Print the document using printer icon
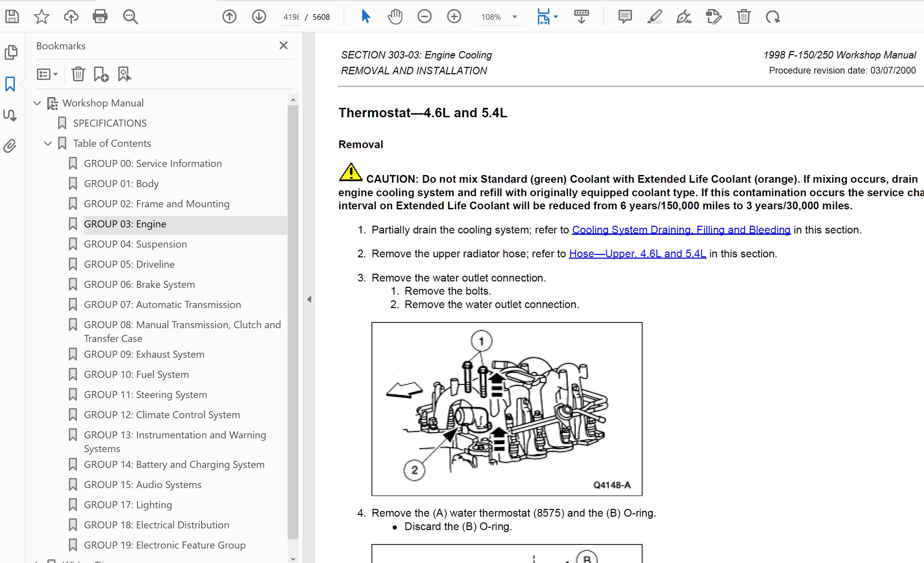The width and height of the screenshot is (924, 563). 100,17
